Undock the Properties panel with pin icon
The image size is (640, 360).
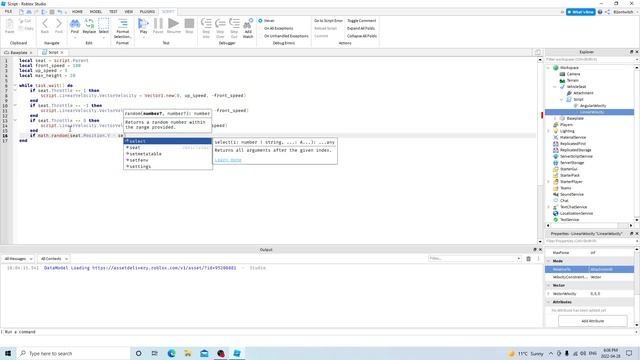click(x=631, y=233)
